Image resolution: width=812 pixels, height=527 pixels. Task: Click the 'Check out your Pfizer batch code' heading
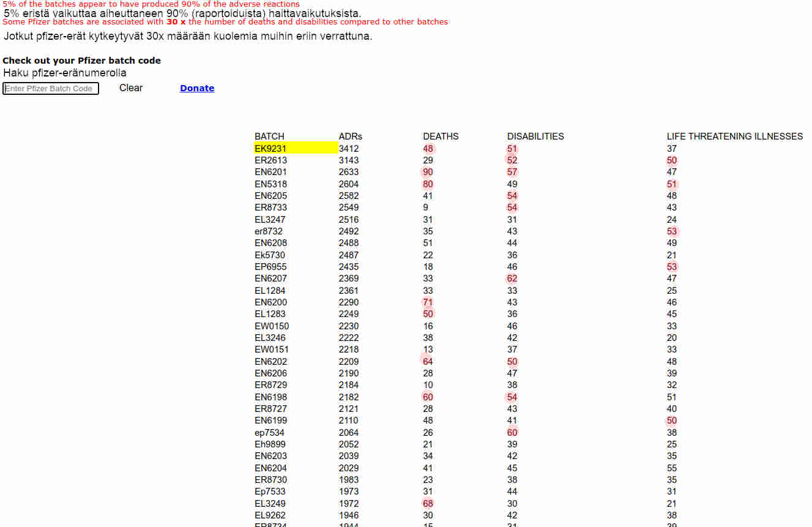[x=82, y=61]
